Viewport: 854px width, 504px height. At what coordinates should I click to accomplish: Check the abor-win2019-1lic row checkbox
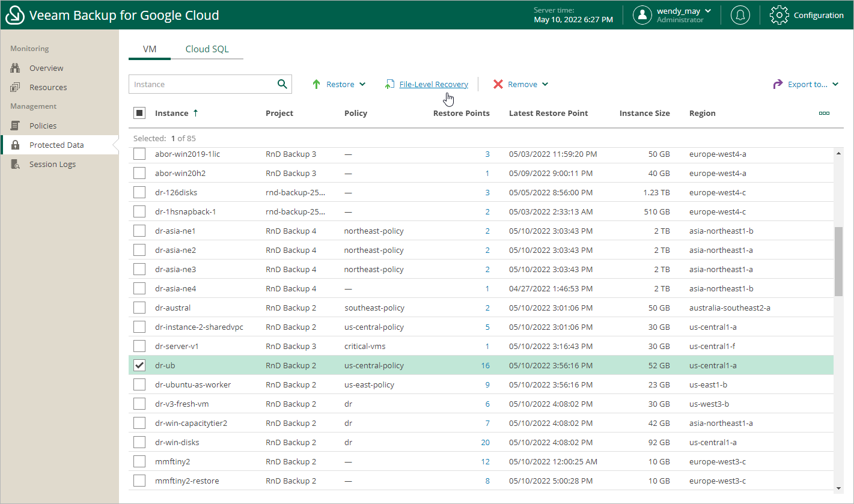[x=139, y=154]
